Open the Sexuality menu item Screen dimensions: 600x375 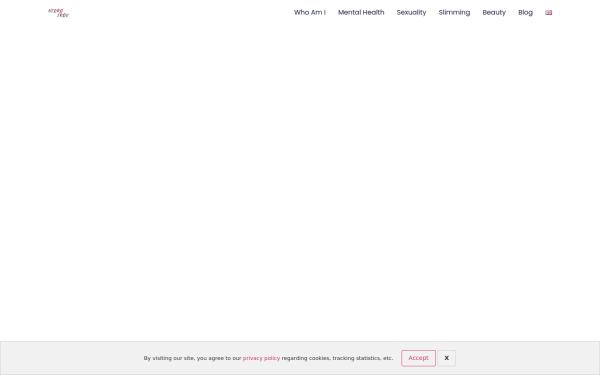tap(411, 13)
